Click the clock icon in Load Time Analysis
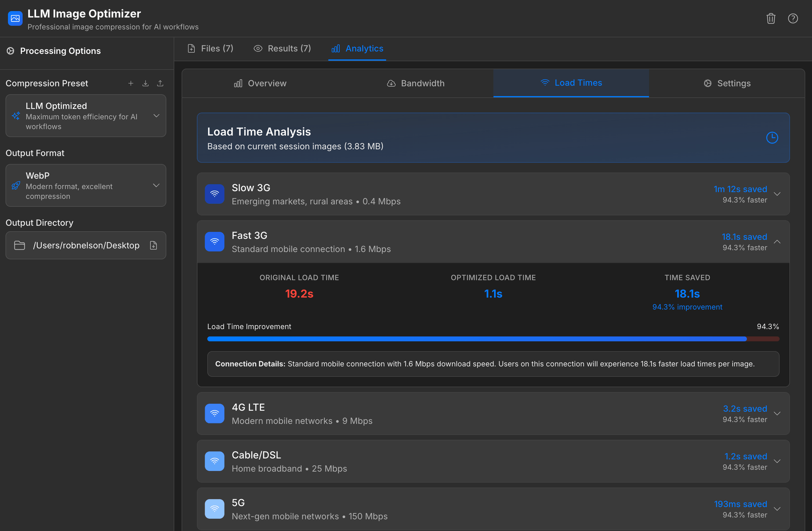The height and width of the screenshot is (531, 812). pos(772,138)
